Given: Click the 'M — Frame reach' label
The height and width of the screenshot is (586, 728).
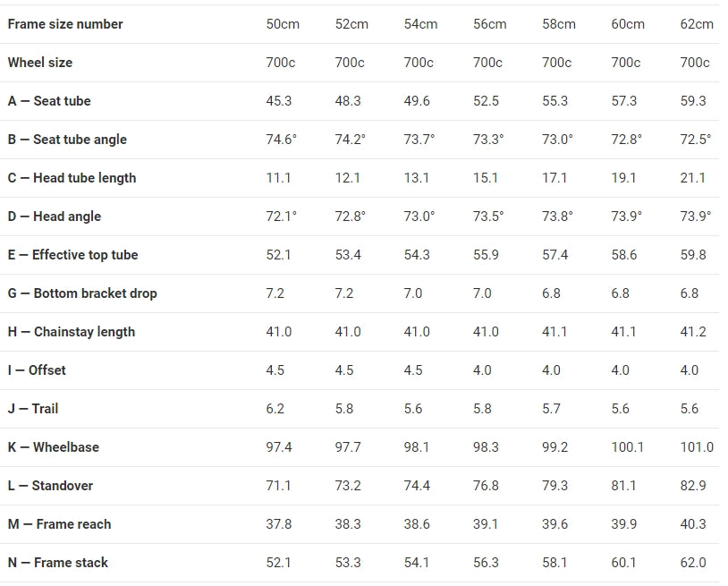Looking at the screenshot, I should coord(59,524).
